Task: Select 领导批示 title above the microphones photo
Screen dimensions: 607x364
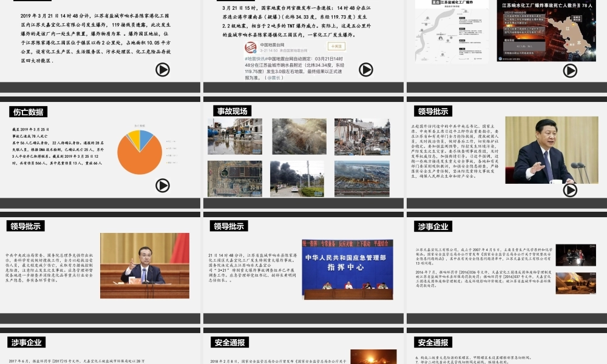Action: pos(433,112)
